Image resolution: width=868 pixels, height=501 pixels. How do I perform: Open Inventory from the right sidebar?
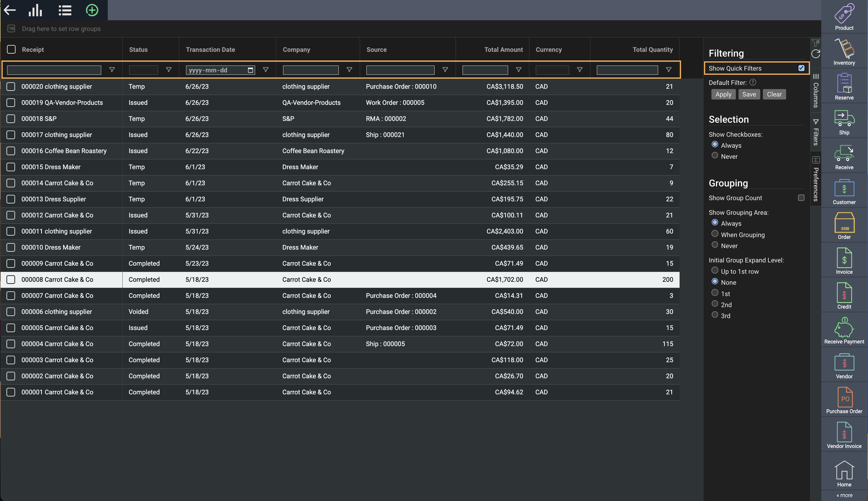tap(844, 52)
